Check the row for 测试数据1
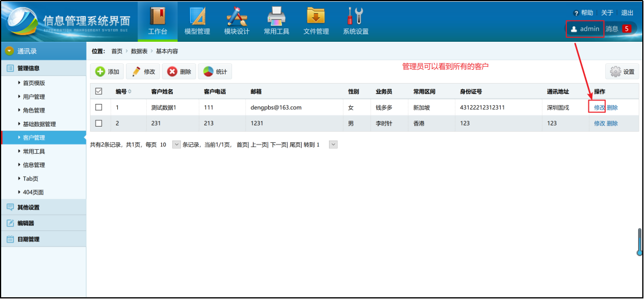644x299 pixels. pyautogui.click(x=99, y=107)
